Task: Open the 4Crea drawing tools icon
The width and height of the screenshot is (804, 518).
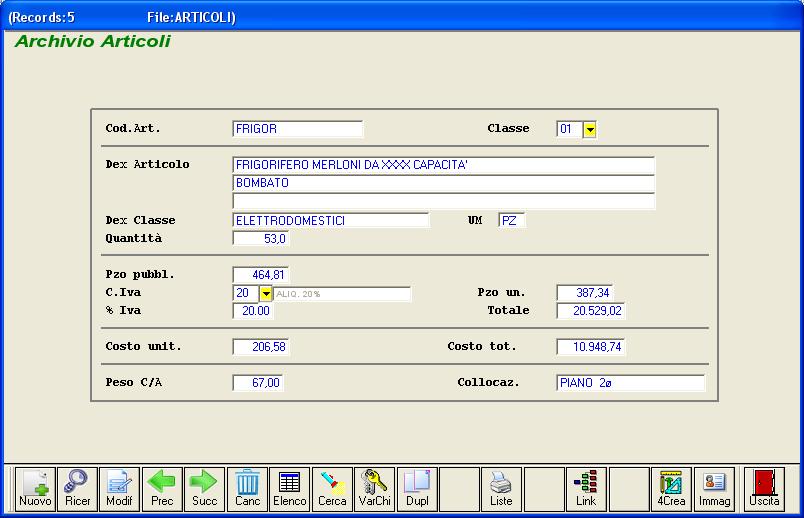Action: (x=671, y=489)
